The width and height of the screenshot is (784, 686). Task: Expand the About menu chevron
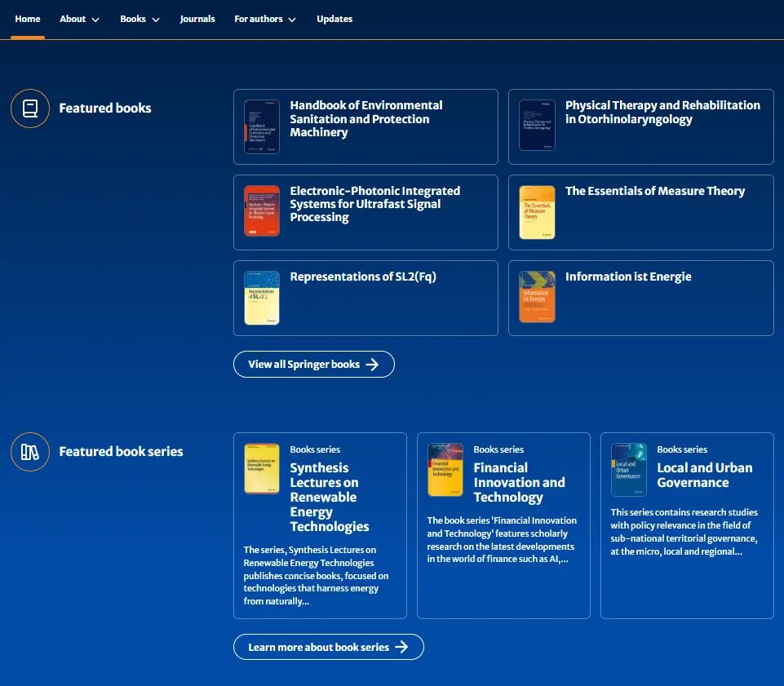pyautogui.click(x=95, y=20)
